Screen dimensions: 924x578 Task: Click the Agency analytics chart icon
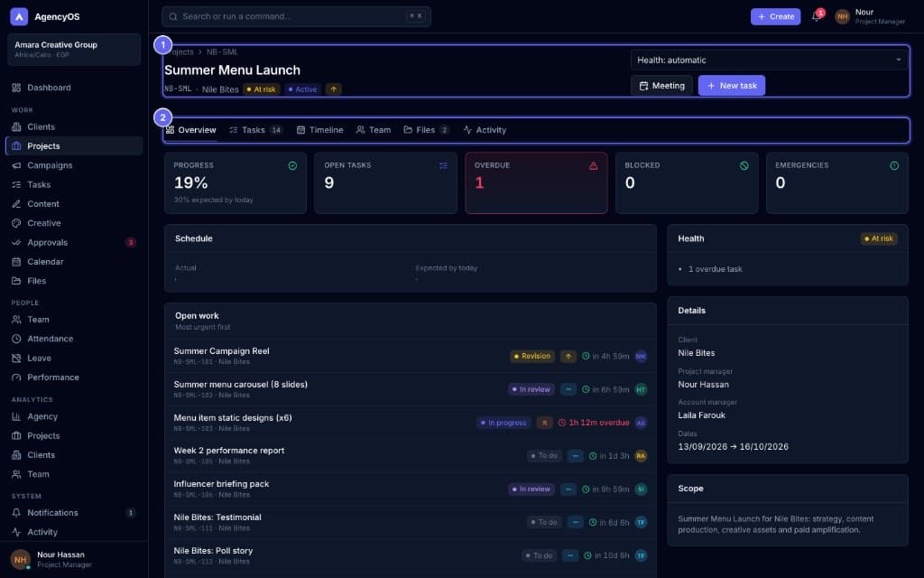16,416
